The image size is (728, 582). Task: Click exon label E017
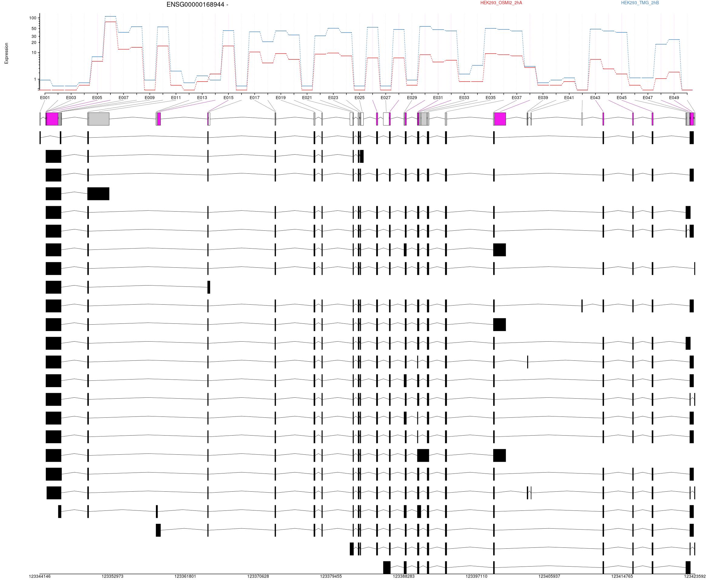[254, 98]
